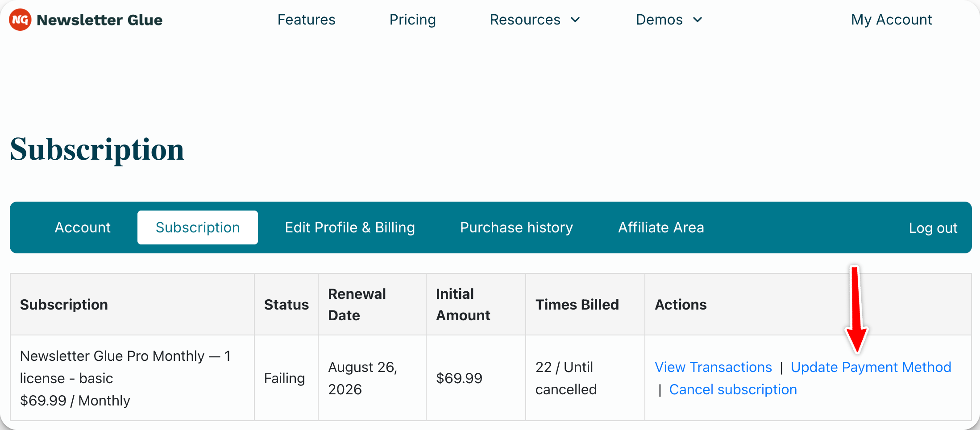Click Update Payment Method link
Screen dimensions: 980x430
coord(871,367)
